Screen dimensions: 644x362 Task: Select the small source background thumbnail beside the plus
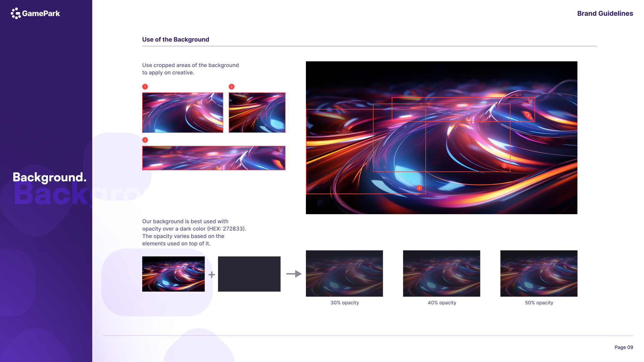173,274
